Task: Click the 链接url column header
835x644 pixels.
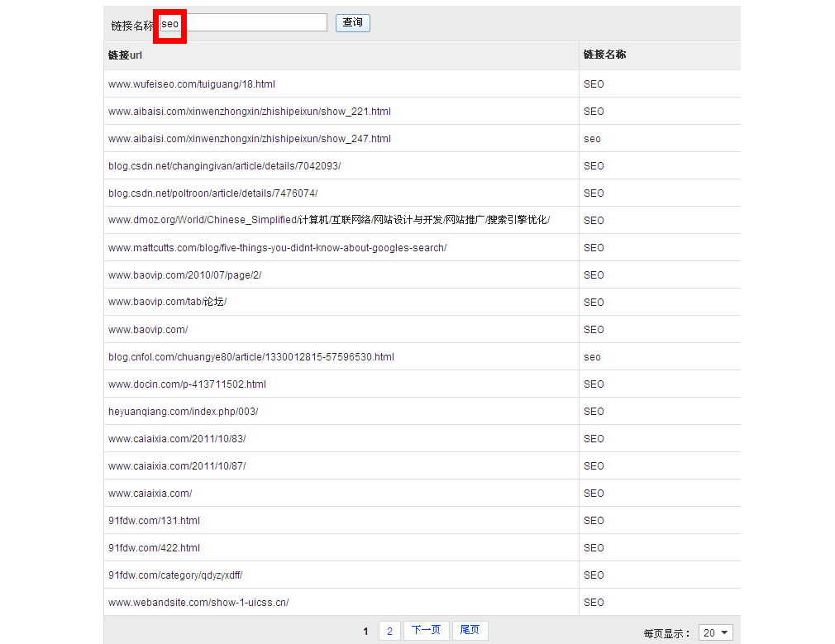Action: click(x=125, y=55)
